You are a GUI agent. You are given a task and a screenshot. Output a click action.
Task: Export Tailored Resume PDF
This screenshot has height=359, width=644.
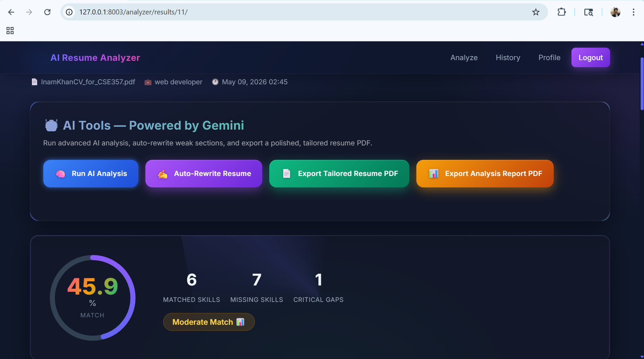(x=339, y=174)
